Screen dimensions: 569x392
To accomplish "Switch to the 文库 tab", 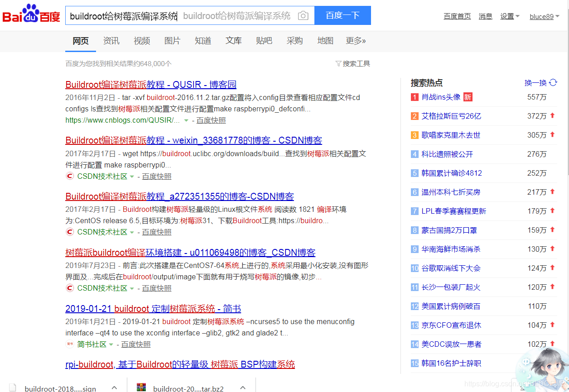I will [x=234, y=41].
